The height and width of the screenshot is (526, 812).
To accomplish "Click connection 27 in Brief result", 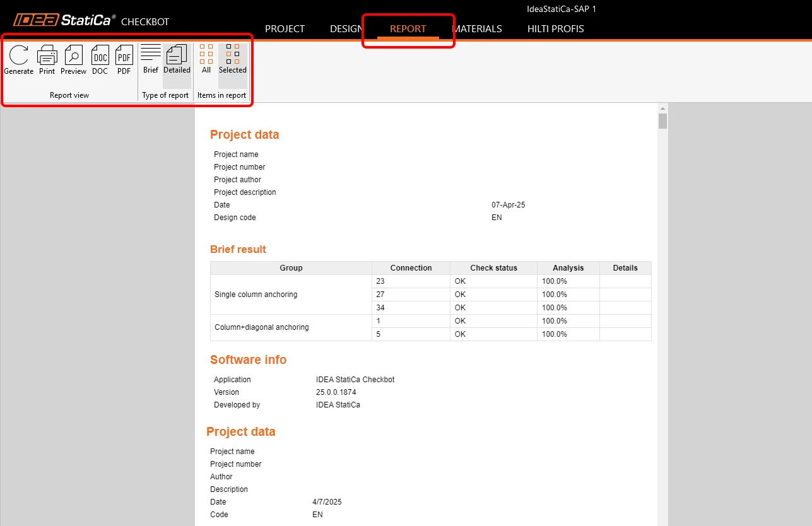I will point(411,295).
